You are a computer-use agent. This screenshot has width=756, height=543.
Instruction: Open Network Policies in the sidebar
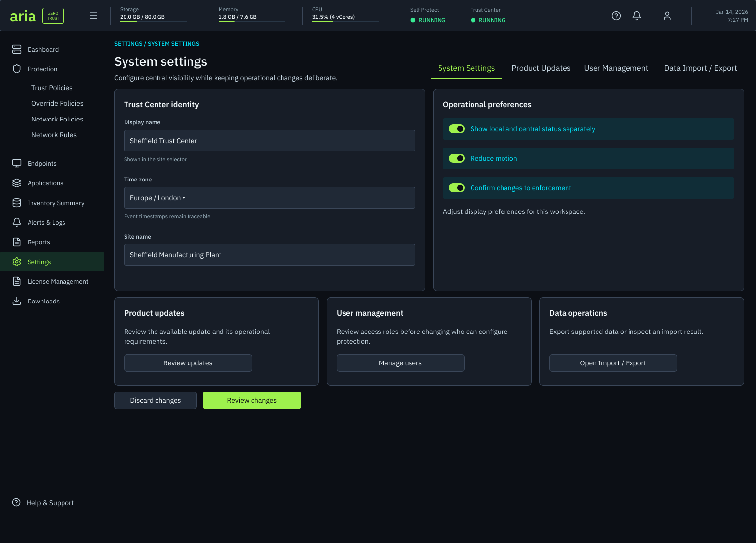(x=57, y=119)
